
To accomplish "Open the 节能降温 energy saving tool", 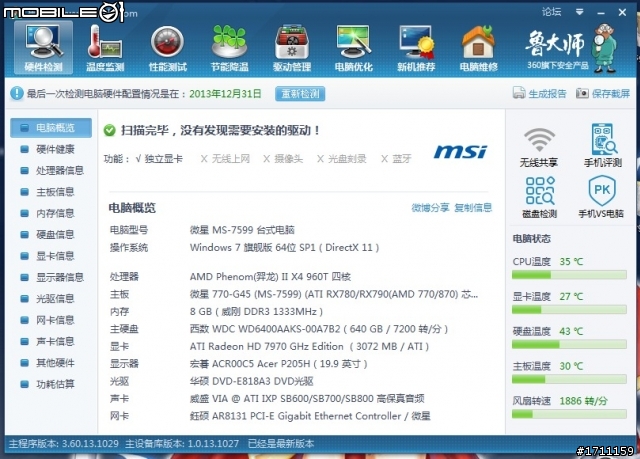I will click(x=229, y=47).
